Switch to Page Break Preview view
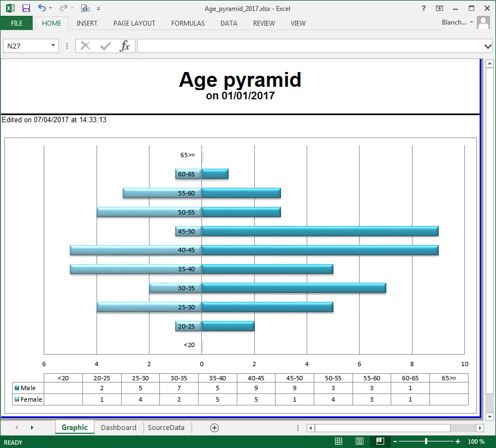This screenshot has height=448, width=496. coord(380,441)
